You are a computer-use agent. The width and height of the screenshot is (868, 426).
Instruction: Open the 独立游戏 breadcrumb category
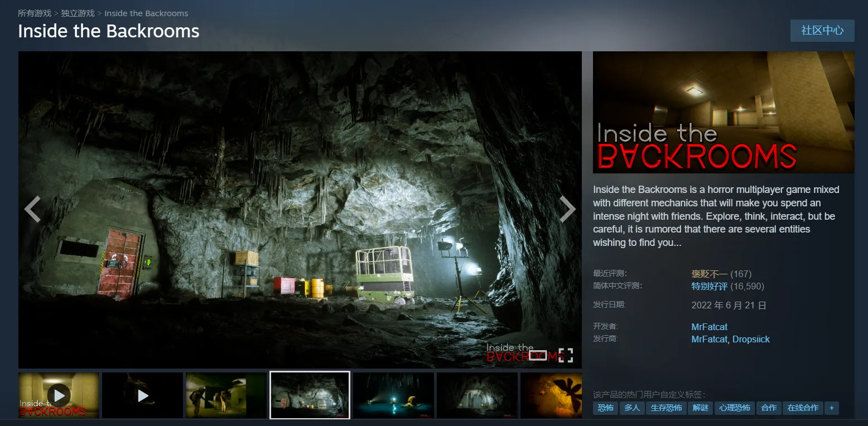click(x=78, y=13)
